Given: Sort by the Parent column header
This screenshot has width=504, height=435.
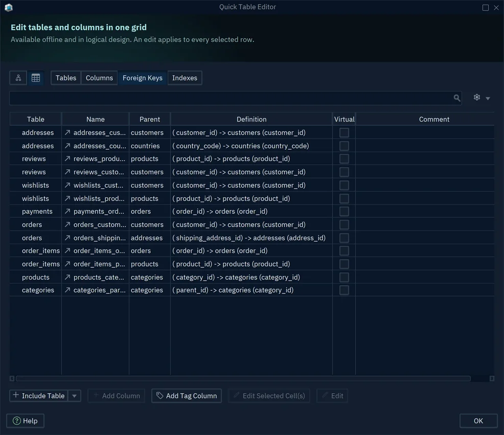Looking at the screenshot, I should pyautogui.click(x=150, y=119).
